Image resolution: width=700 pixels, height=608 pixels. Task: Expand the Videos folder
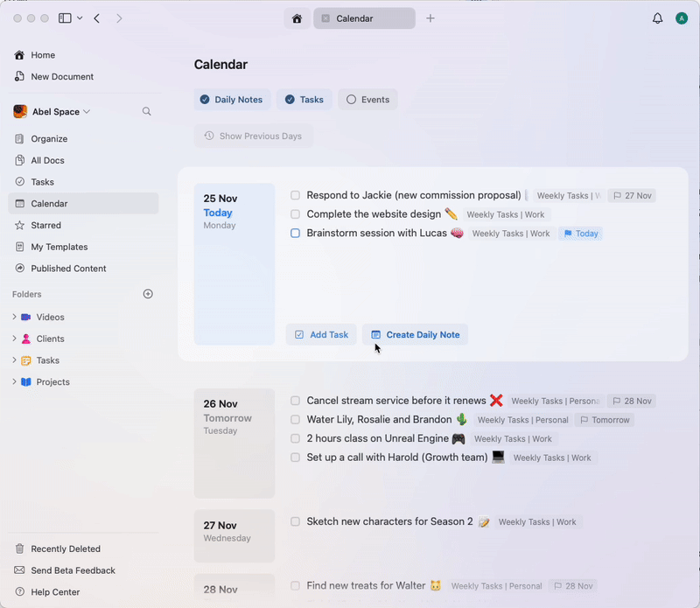(15, 317)
